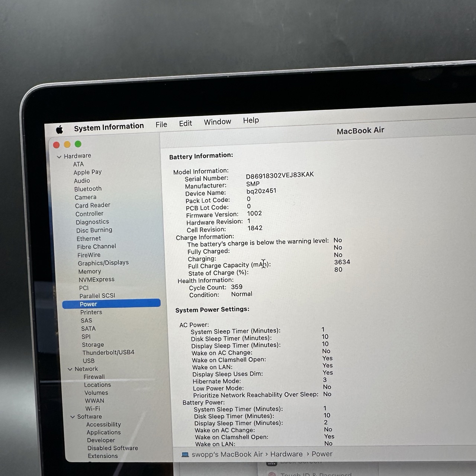Select SPI in the sidebar
476x476 pixels.
click(86, 337)
